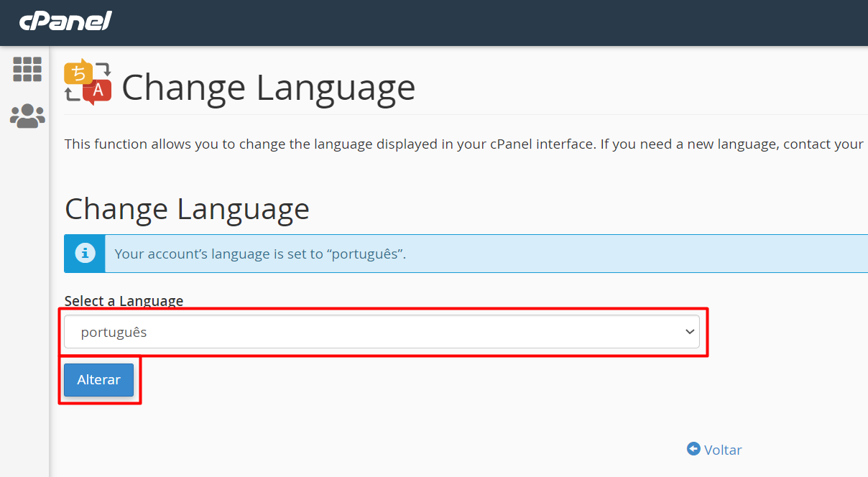Click the info icon in the notice
Image resolution: width=868 pixels, height=477 pixels.
point(85,253)
